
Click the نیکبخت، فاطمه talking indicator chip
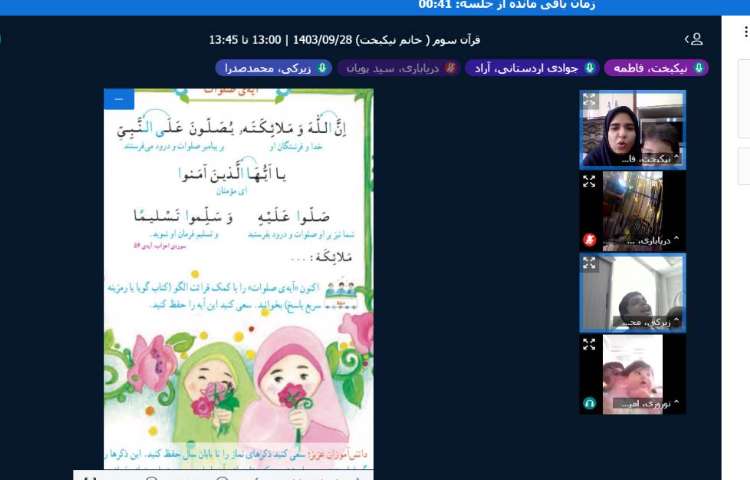[x=656, y=68]
